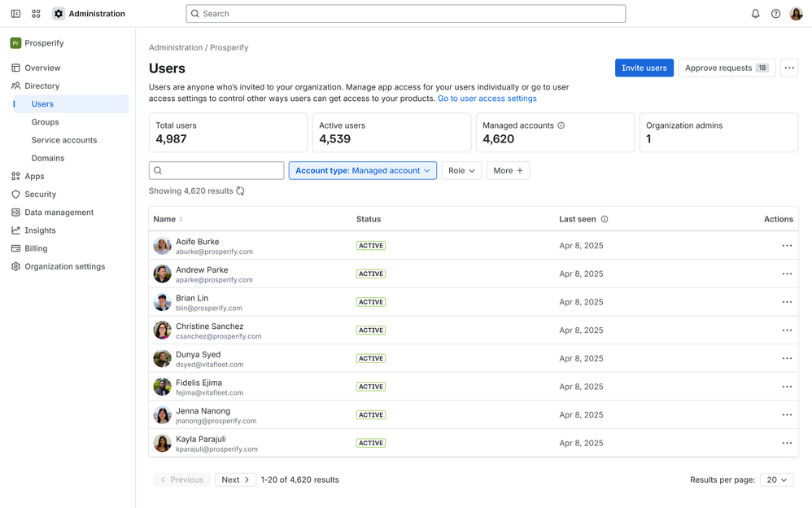This screenshot has width=812, height=508.
Task: Click the Total users card
Action: (229, 133)
